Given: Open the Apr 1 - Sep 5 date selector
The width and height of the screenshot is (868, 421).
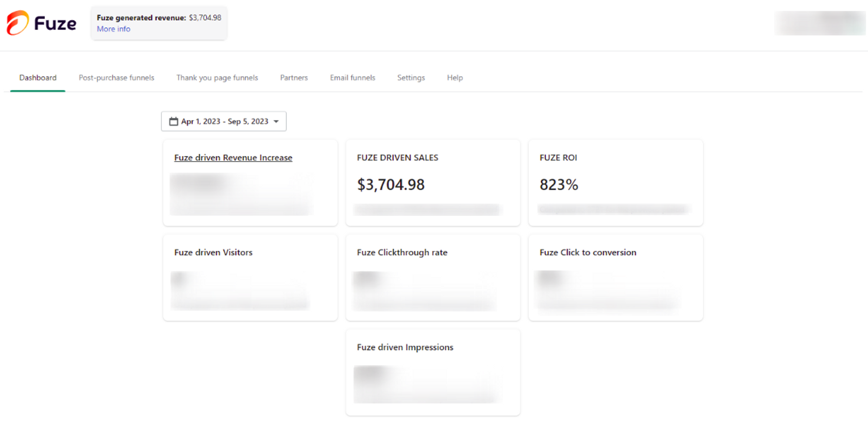Looking at the screenshot, I should 224,121.
